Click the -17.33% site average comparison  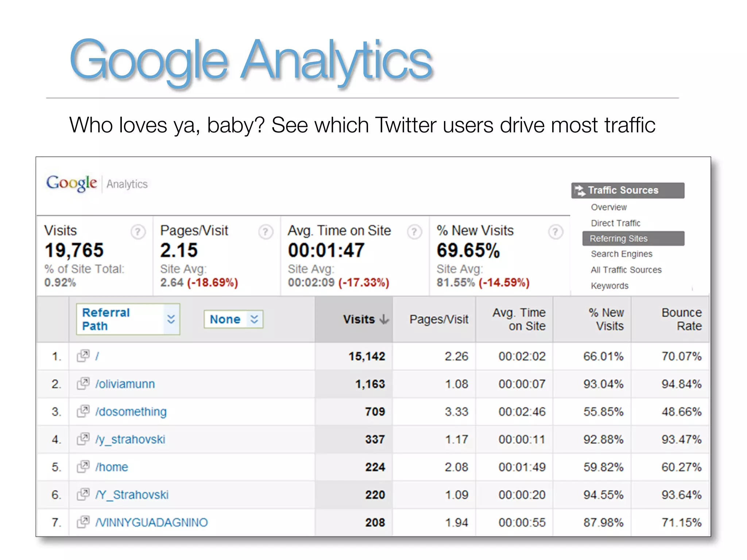tap(364, 283)
